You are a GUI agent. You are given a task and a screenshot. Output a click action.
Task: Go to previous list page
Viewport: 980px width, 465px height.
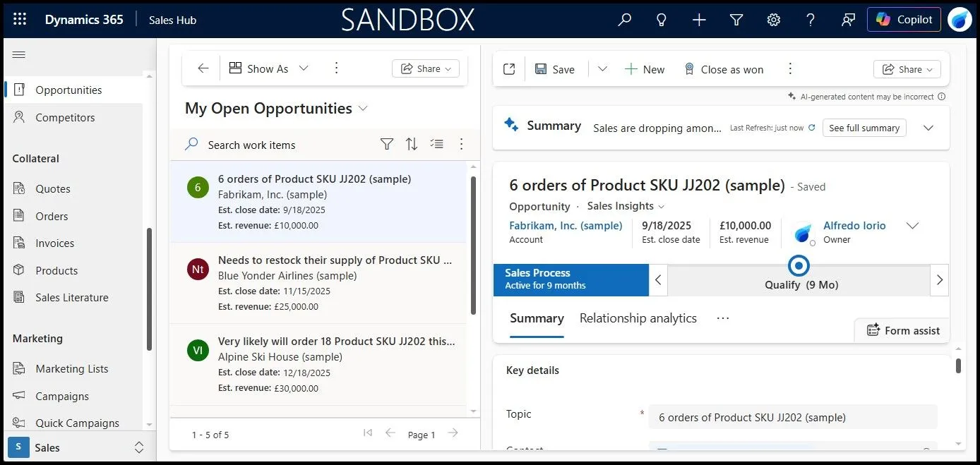390,433
